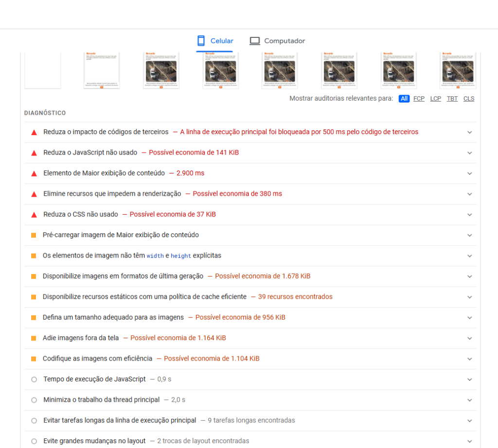The image size is (498, 448).
Task: Click orange square beside 'Codifique as imagens'
Action: (34, 359)
